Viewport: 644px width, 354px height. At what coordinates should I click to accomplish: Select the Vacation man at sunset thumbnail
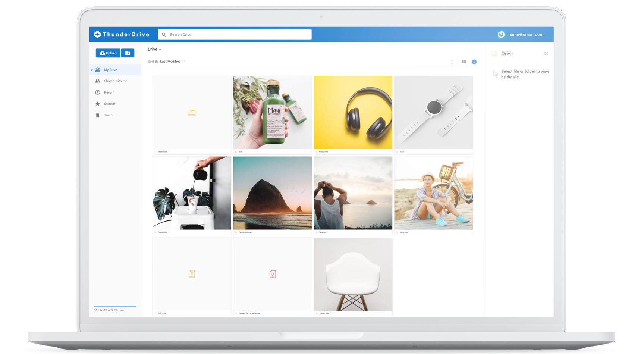point(353,193)
